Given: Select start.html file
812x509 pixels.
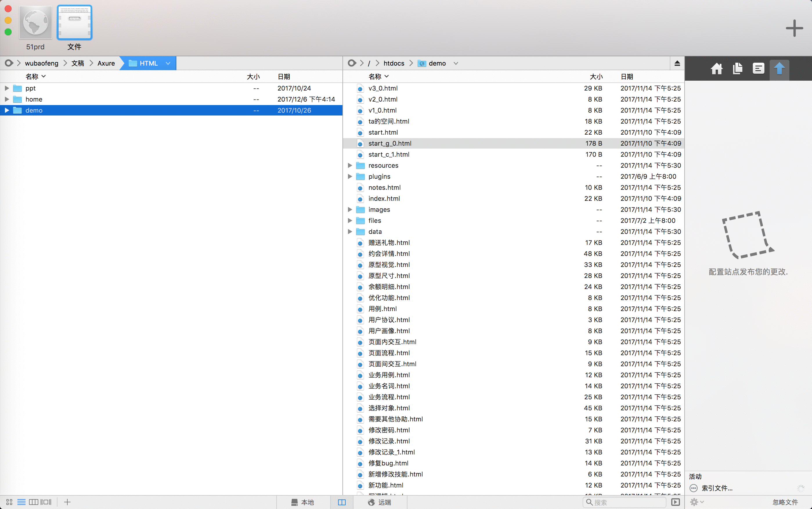Looking at the screenshot, I should [x=513, y=132].
